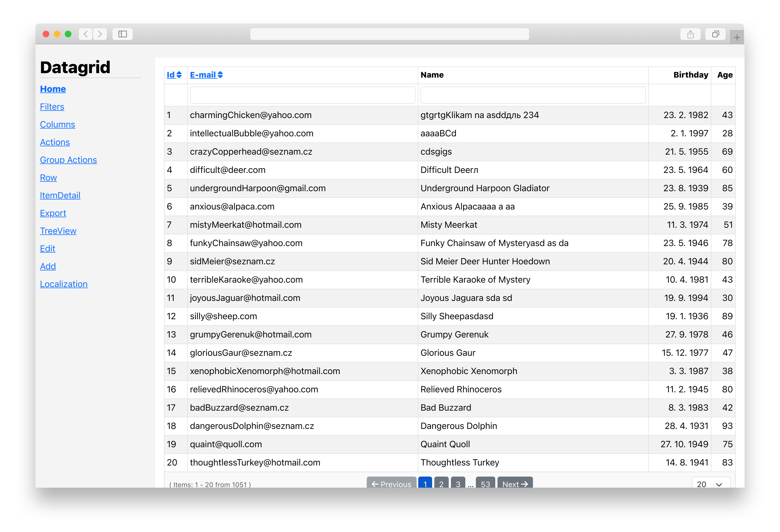Click the E-mail filter input field

point(302,95)
